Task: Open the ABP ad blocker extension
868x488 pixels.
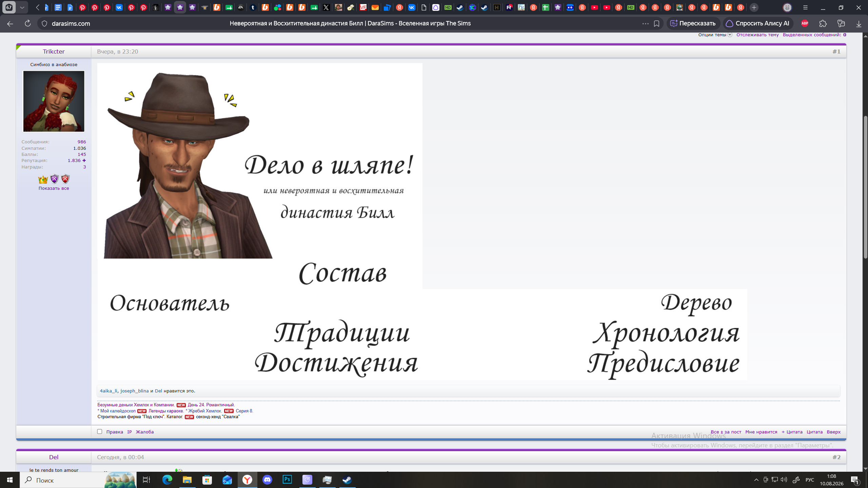Action: 805,23
